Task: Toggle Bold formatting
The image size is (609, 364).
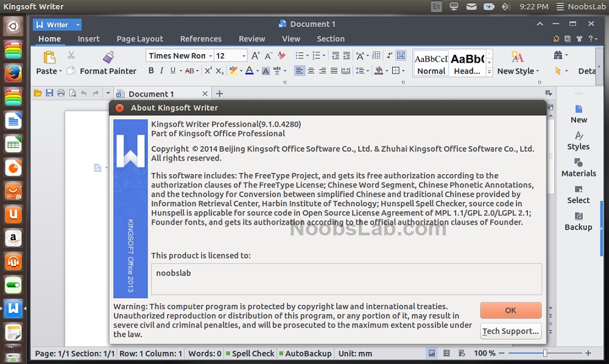Action: (x=151, y=71)
